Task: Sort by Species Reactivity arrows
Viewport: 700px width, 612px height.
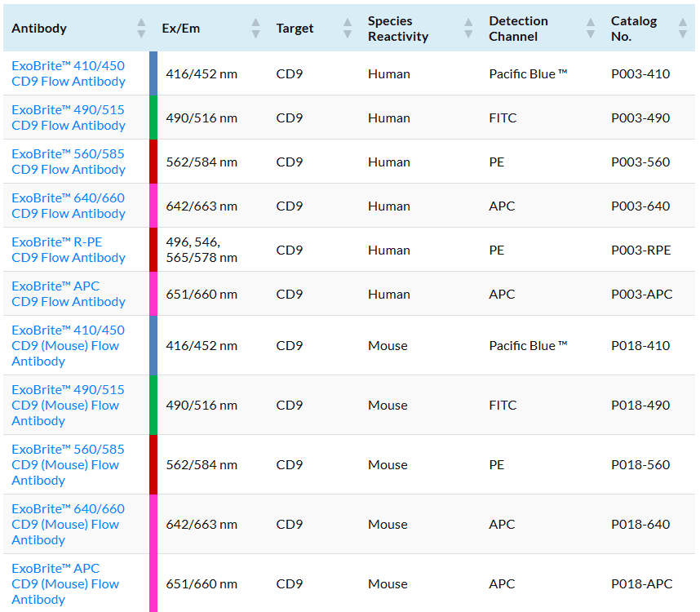Action: pos(468,28)
